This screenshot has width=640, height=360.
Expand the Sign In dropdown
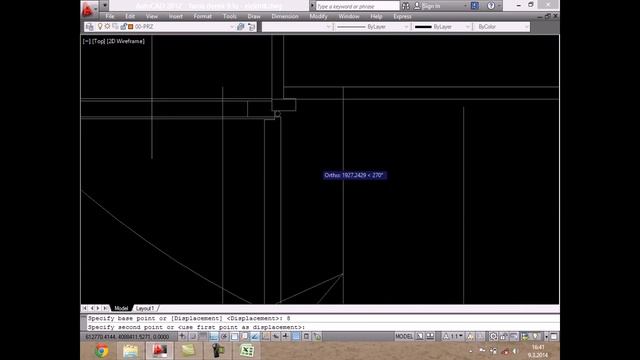tap(465, 6)
